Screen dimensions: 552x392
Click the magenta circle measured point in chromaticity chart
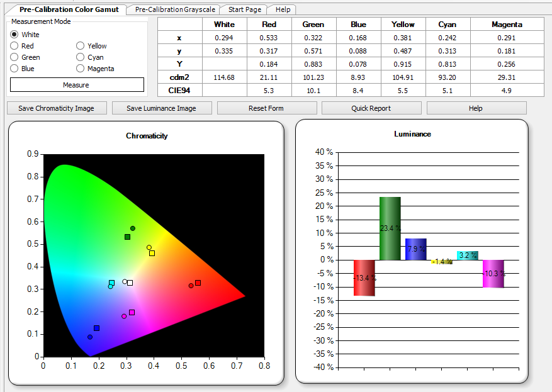point(124,316)
